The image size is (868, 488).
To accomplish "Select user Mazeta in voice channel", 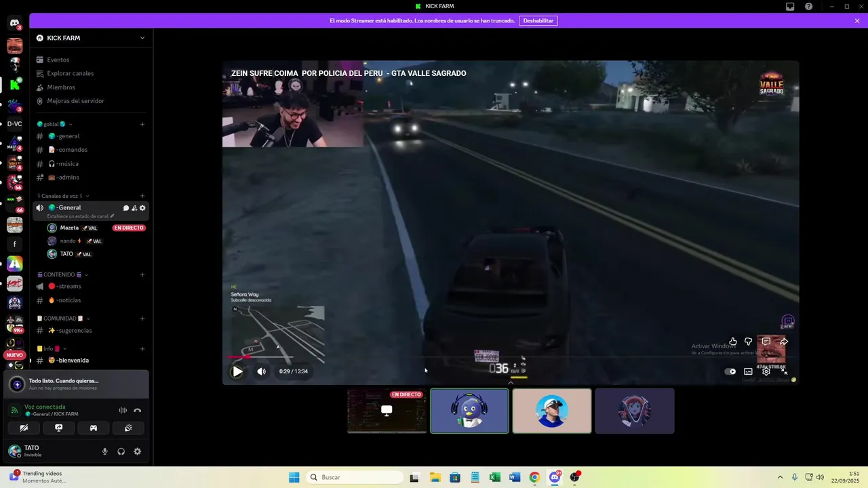I will pos(69,228).
